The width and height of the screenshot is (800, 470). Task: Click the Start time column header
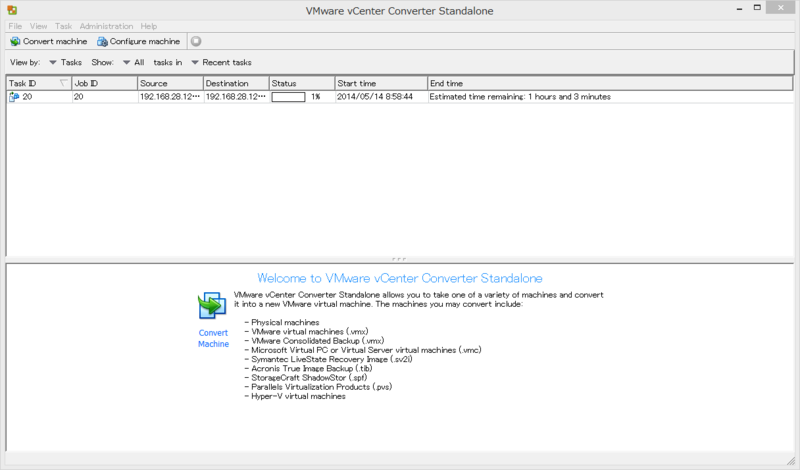(381, 83)
